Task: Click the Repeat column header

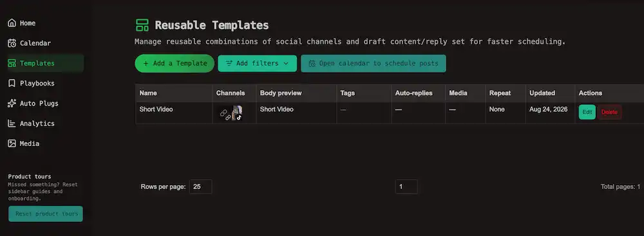Action: (500, 93)
